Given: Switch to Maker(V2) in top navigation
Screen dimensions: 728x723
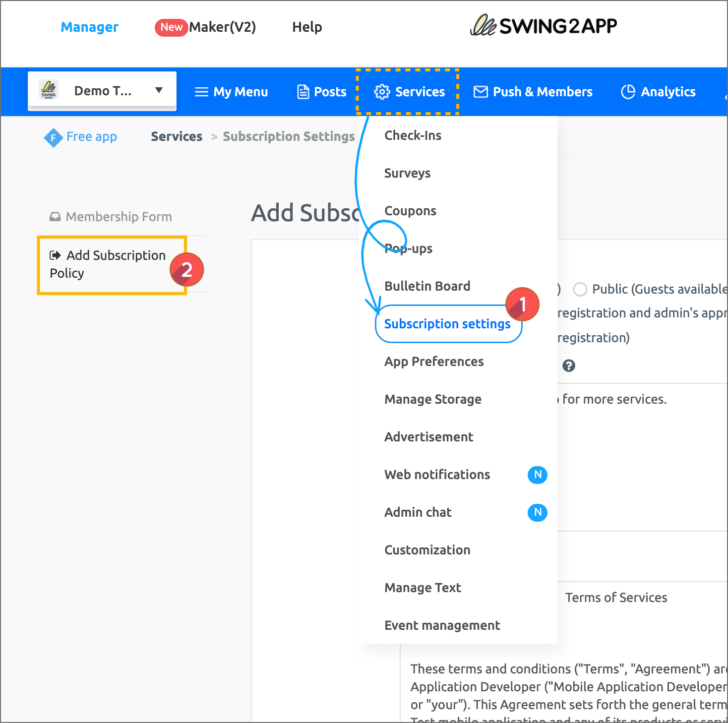Looking at the screenshot, I should (x=222, y=27).
